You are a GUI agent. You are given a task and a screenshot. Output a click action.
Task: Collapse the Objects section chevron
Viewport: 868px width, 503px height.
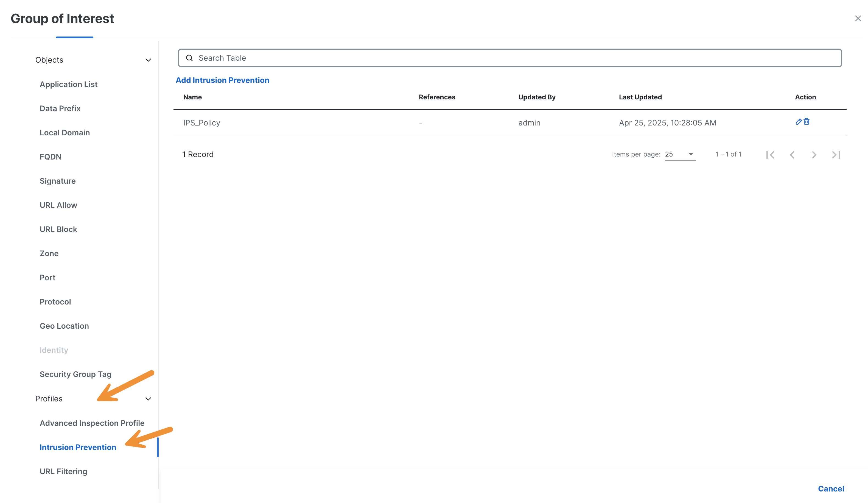click(148, 60)
